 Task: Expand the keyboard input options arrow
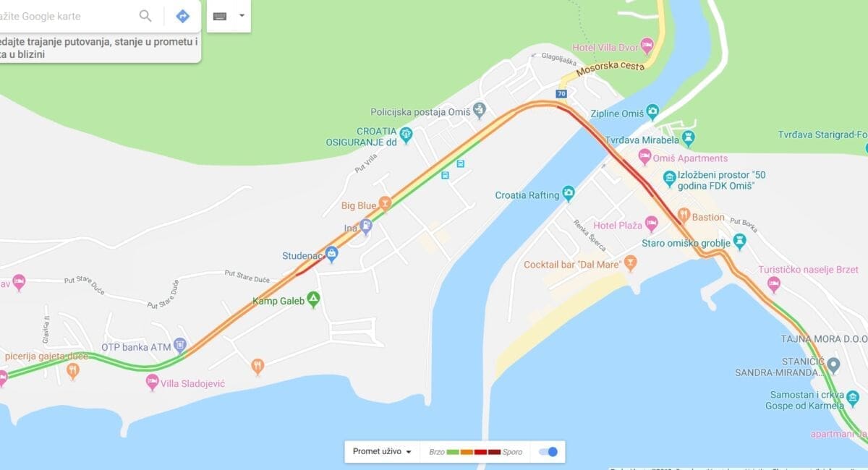(242, 15)
